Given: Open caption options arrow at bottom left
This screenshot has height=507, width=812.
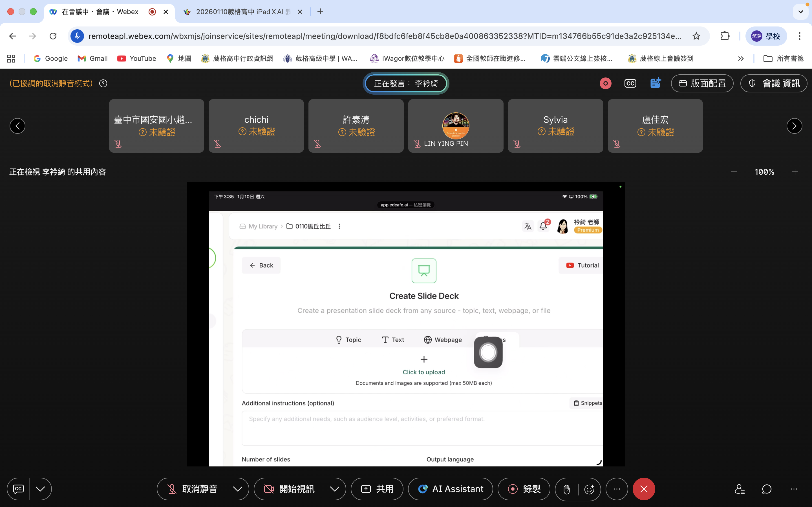Looking at the screenshot, I should 40,489.
